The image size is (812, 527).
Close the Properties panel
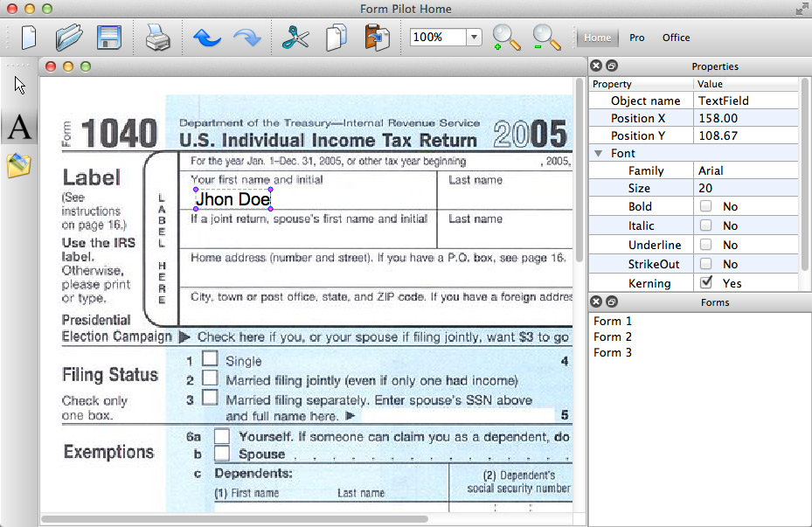pos(596,66)
